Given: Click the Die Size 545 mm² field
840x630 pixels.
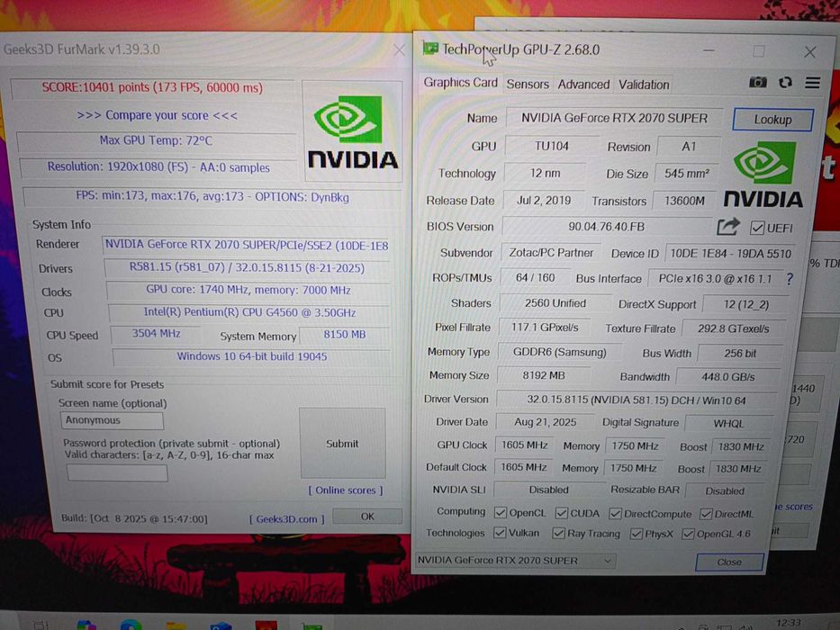Looking at the screenshot, I should point(687,174).
